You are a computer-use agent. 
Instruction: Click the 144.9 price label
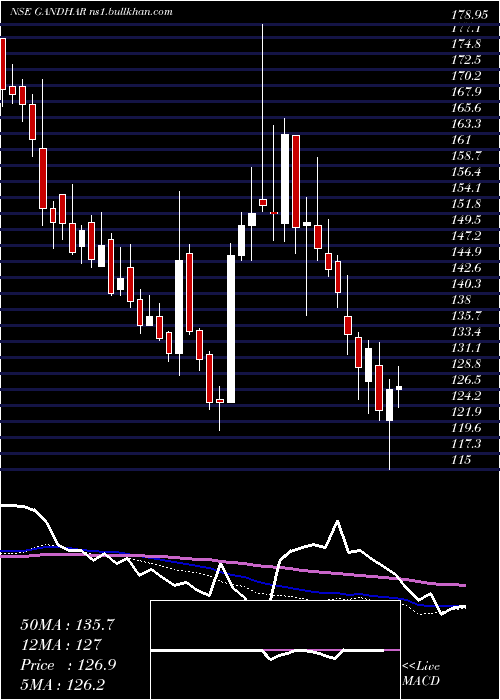click(467, 252)
